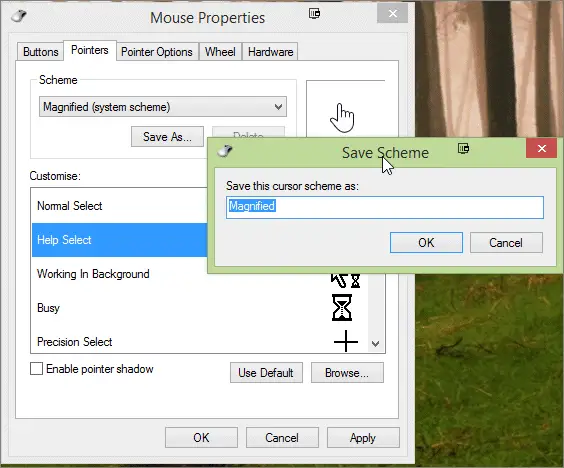This screenshot has width=564, height=468.
Task: Switch to the Buttons tab
Action: (x=41, y=52)
